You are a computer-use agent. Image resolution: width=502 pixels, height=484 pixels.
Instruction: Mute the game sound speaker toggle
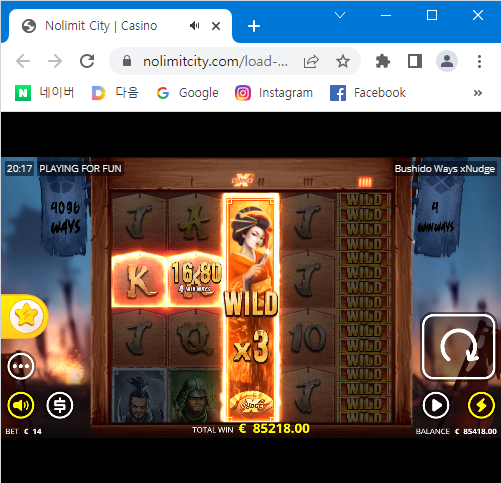pos(21,405)
